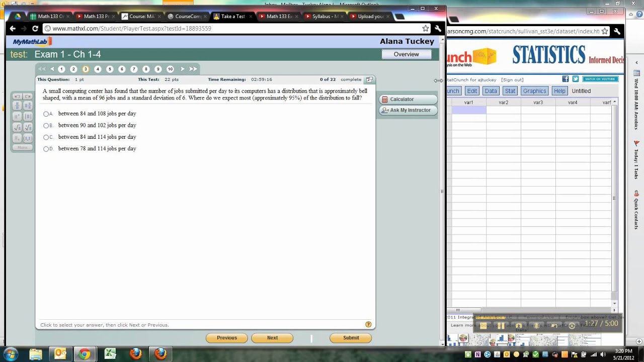Open the question help icon
This screenshot has height=362, width=644.
[368, 325]
